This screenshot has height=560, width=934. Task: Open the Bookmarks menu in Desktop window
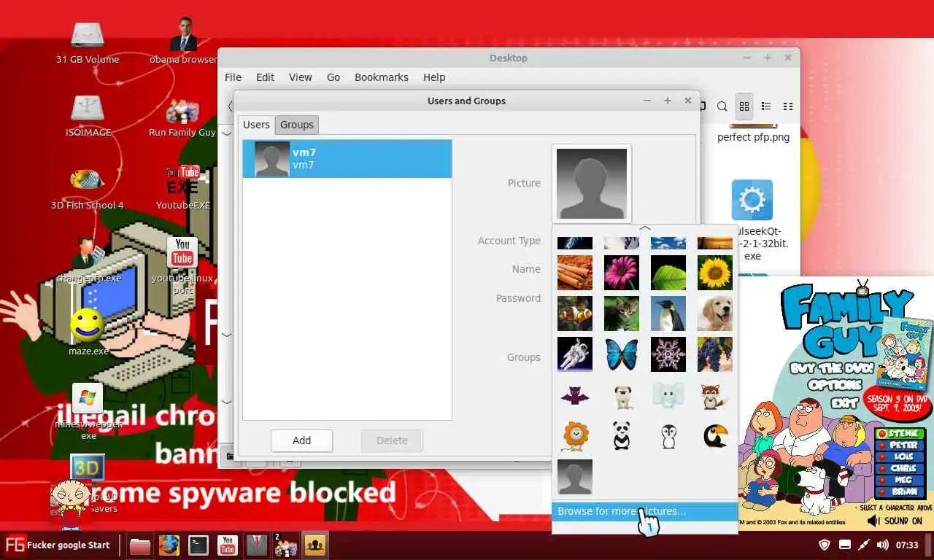[381, 77]
